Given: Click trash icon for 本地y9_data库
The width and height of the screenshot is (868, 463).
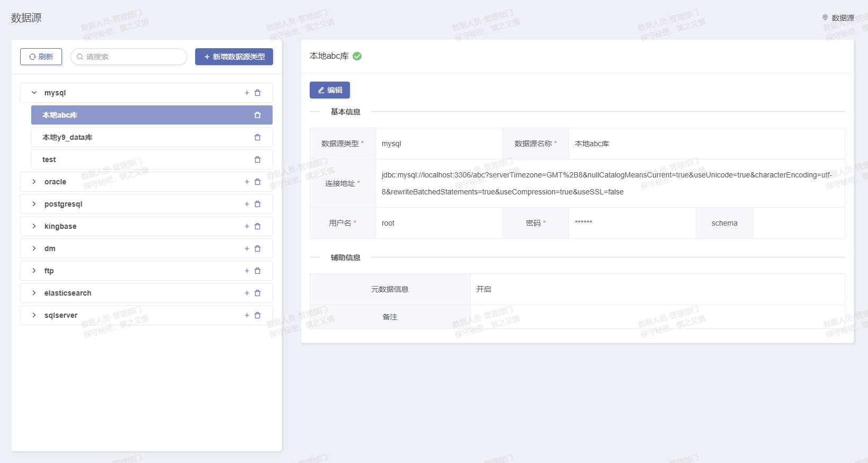Looking at the screenshot, I should pos(257,137).
